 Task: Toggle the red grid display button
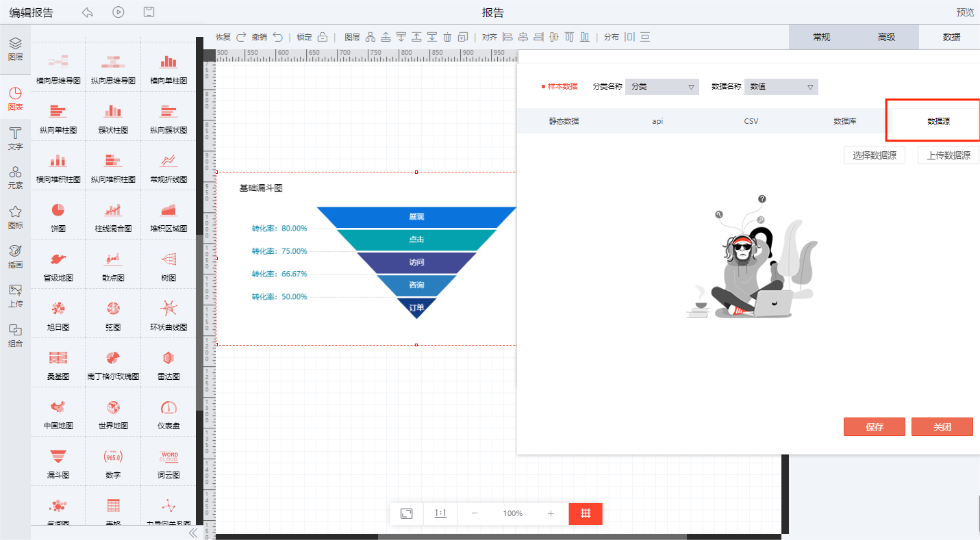[x=586, y=513]
